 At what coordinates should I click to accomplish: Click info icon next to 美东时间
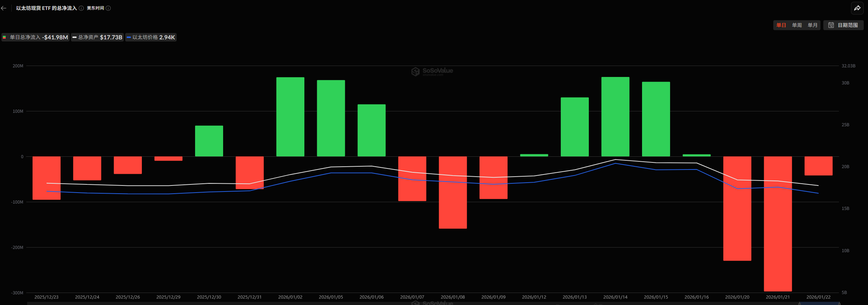108,8
